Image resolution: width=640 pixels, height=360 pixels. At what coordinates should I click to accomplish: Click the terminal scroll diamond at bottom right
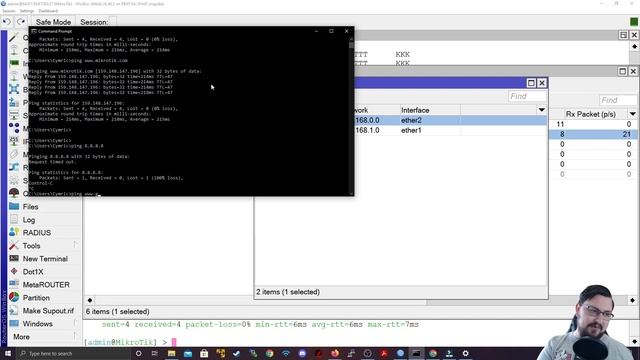coord(634,341)
